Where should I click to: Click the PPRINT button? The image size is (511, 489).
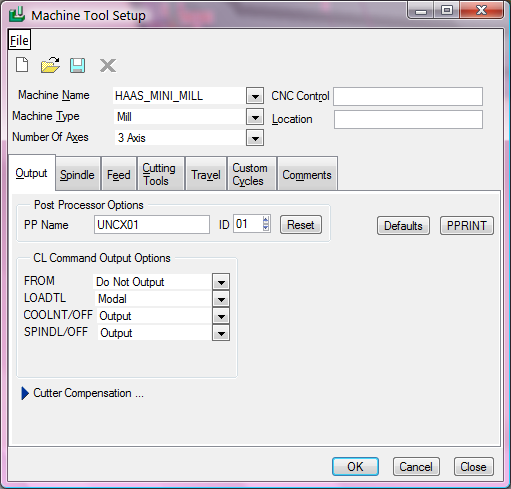[467, 226]
